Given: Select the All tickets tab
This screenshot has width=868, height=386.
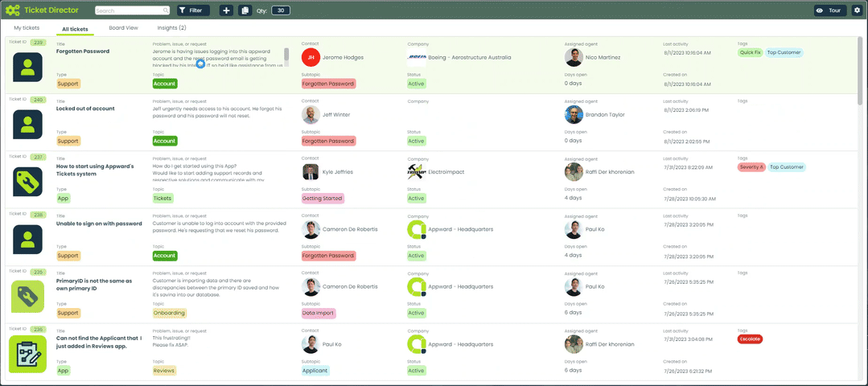Looking at the screenshot, I should (x=75, y=29).
